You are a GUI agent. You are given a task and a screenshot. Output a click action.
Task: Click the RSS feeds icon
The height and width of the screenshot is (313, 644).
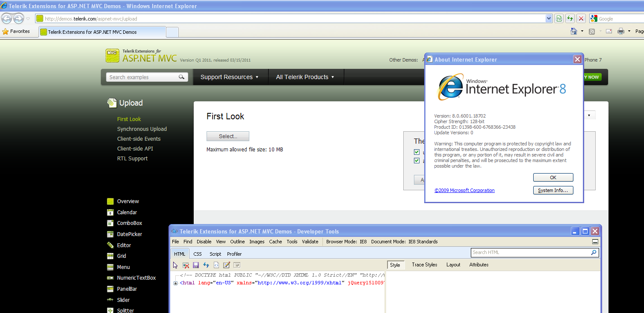click(592, 31)
